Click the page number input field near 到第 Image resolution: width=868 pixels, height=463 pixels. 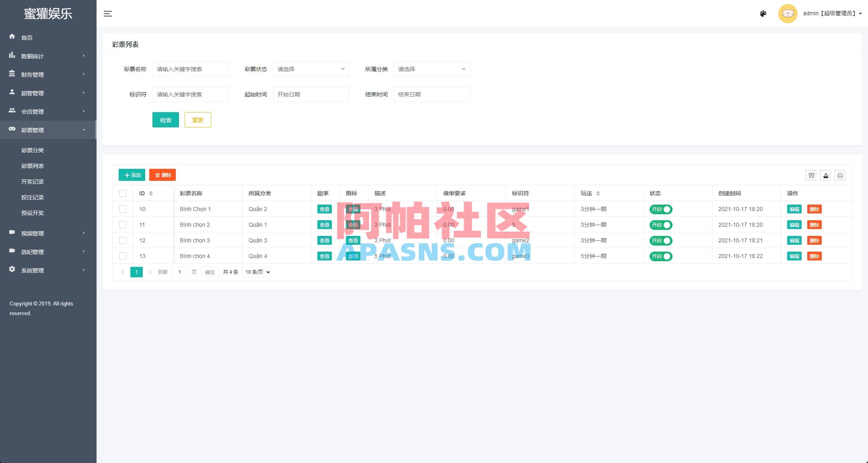point(179,272)
